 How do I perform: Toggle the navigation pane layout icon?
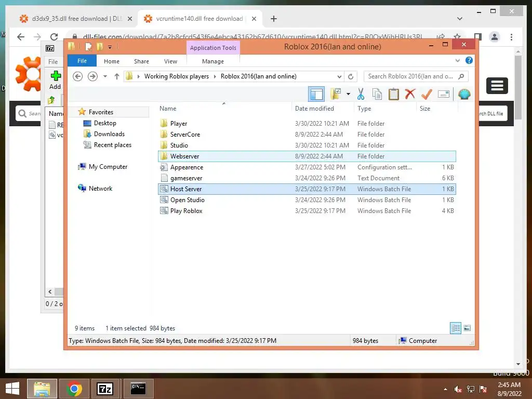pyautogui.click(x=316, y=94)
